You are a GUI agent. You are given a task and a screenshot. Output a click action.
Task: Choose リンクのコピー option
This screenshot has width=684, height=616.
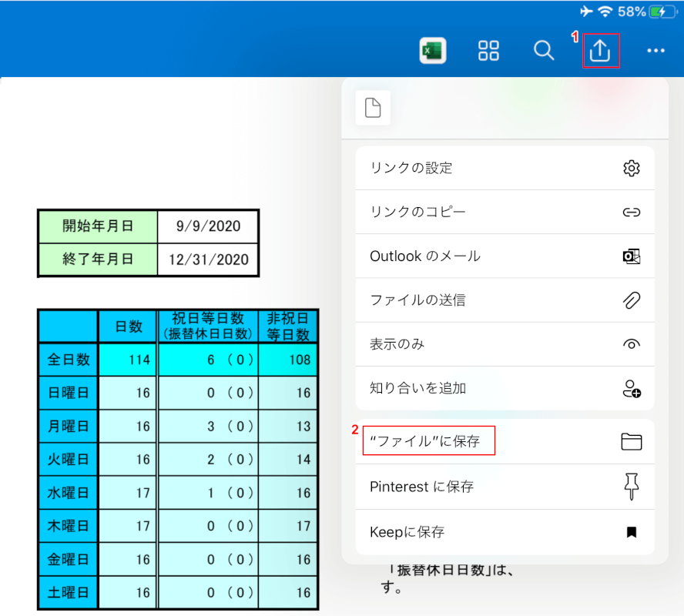505,213
